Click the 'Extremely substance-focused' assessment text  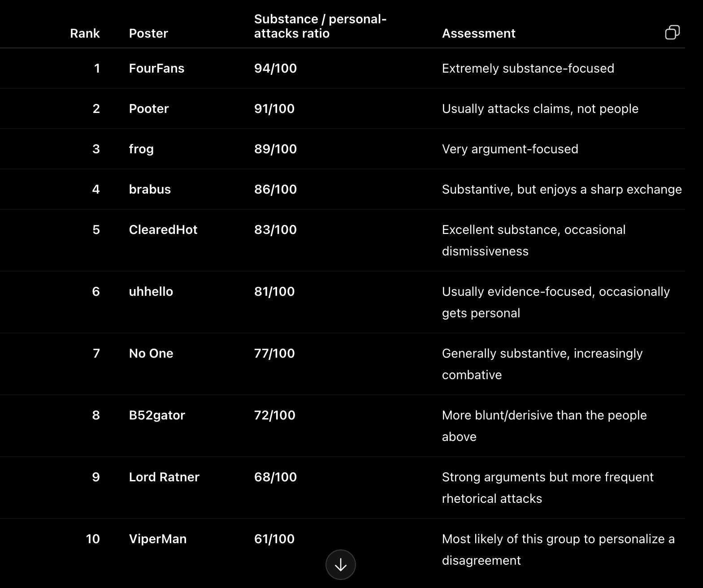[x=528, y=68]
